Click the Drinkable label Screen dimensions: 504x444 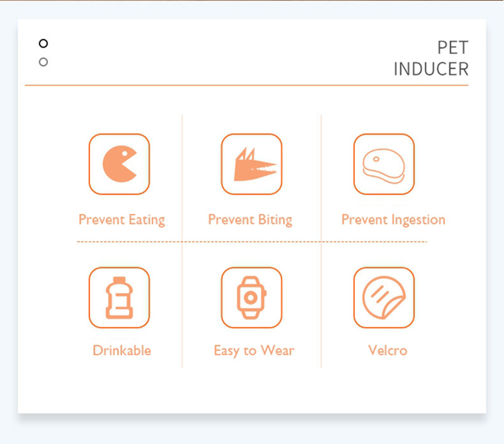coord(122,350)
